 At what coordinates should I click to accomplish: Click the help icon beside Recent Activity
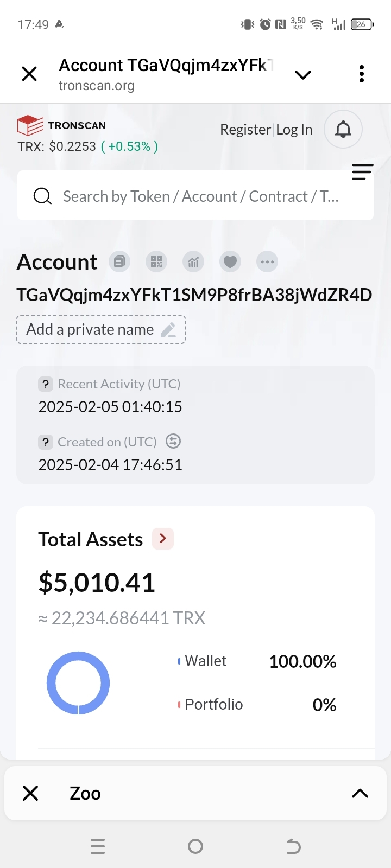tap(46, 384)
